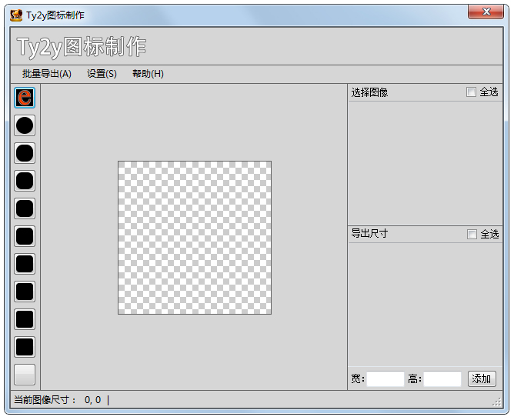Click the 选择图像 panel heading

coord(369,92)
